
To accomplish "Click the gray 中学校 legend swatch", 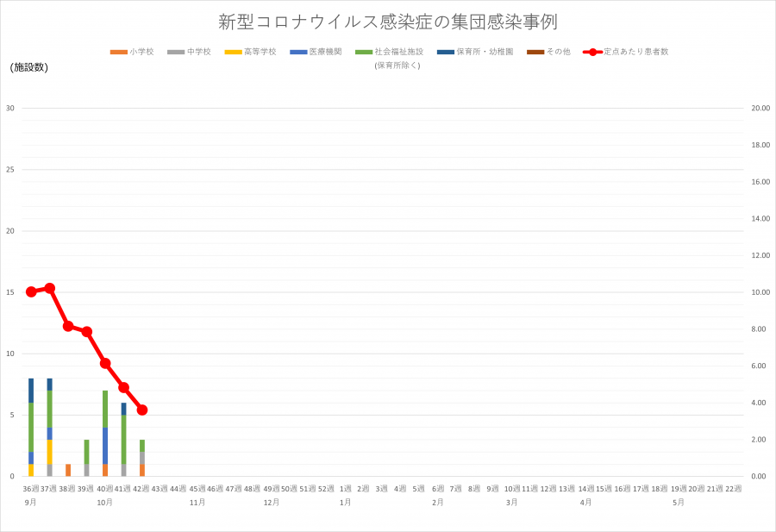I will pyautogui.click(x=176, y=53).
